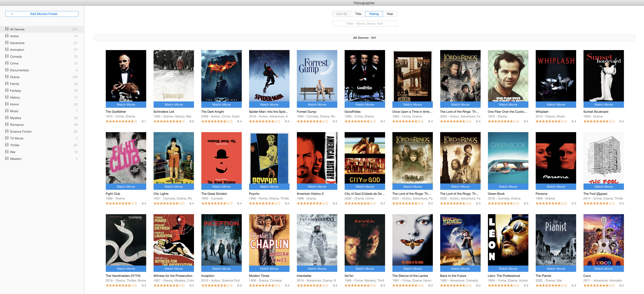The image size is (644, 294).
Task: Click the film icon next to Animation
Action: 7,49
